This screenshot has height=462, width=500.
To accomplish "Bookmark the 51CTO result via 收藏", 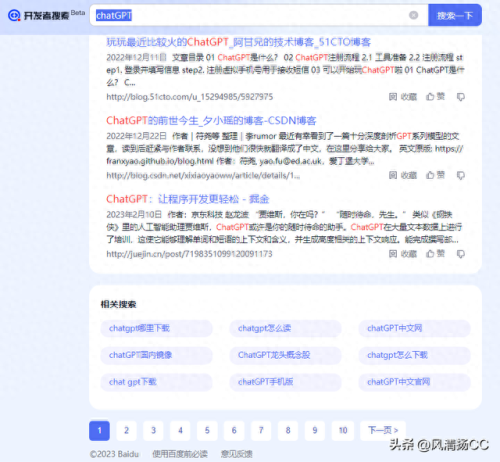I will click(x=403, y=97).
